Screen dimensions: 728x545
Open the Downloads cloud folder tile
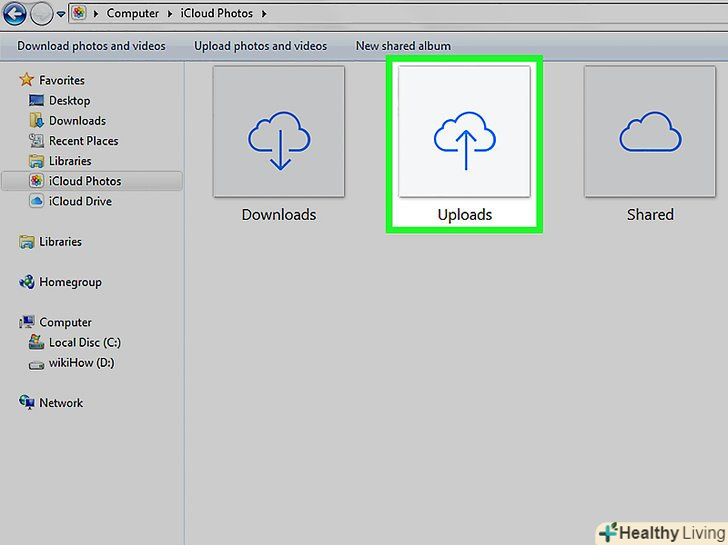click(x=279, y=131)
